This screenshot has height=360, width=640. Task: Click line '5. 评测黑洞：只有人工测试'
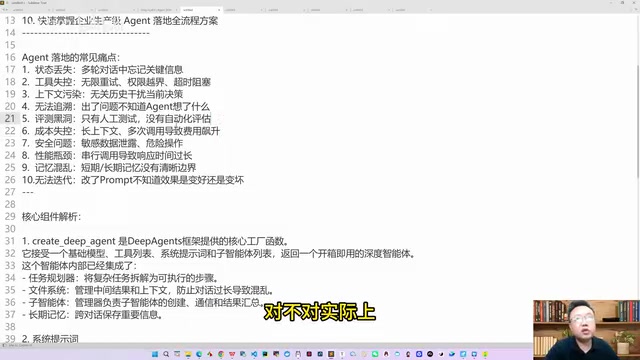click(x=117, y=119)
